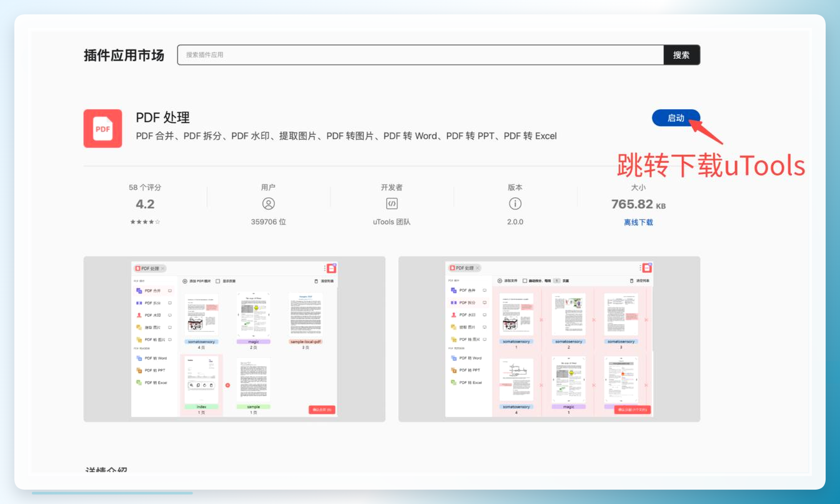Screen dimensions: 840x504
Task: Click the plugin search input field
Action: click(421, 55)
